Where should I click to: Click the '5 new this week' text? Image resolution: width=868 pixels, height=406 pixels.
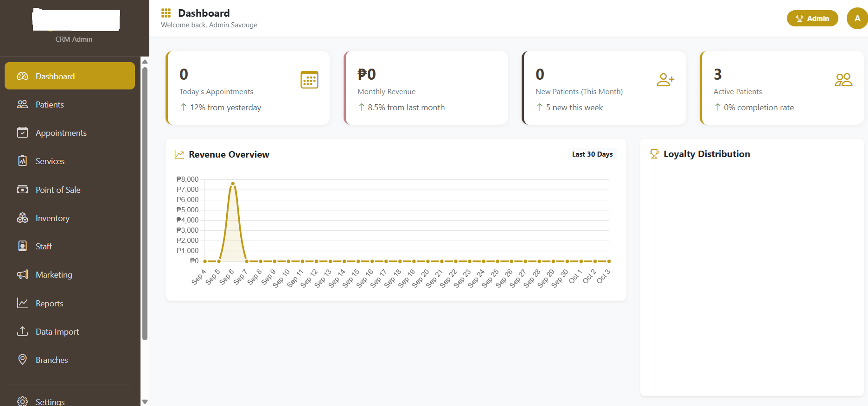point(574,108)
